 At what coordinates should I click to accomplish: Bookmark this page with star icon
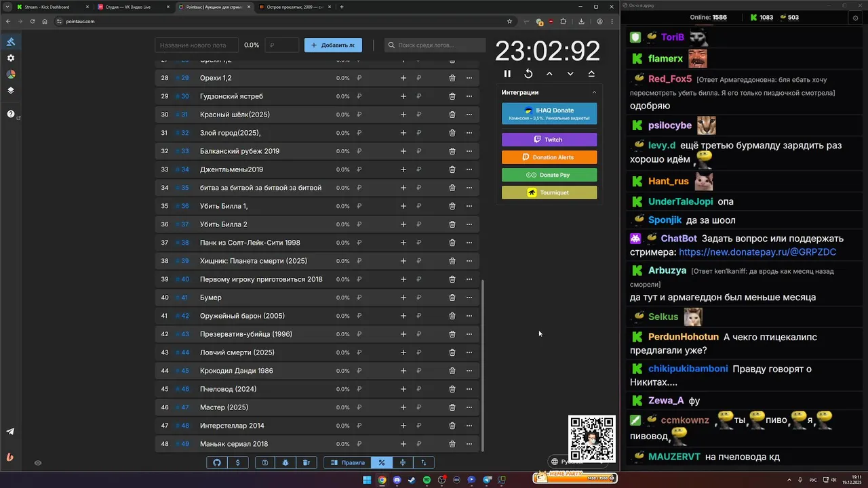click(509, 21)
